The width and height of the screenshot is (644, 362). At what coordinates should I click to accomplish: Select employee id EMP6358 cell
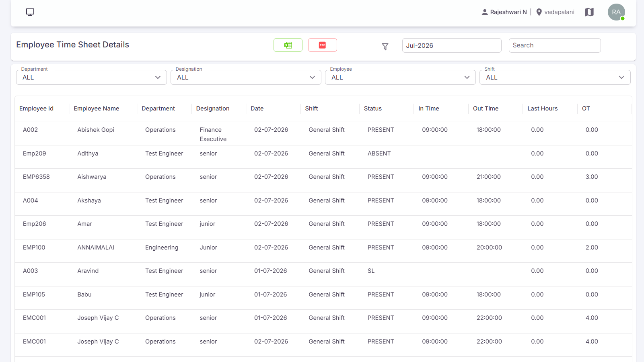(36, 177)
